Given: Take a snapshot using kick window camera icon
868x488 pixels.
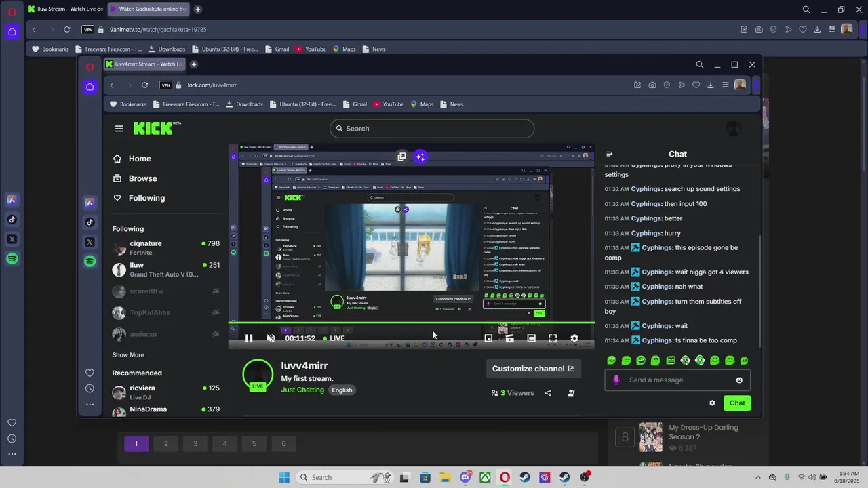Looking at the screenshot, I should point(652,85).
